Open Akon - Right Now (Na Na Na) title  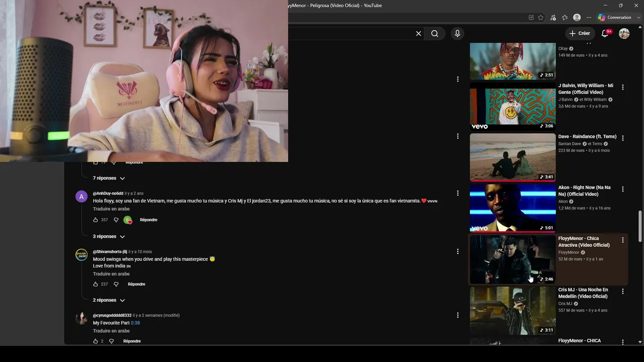click(584, 191)
